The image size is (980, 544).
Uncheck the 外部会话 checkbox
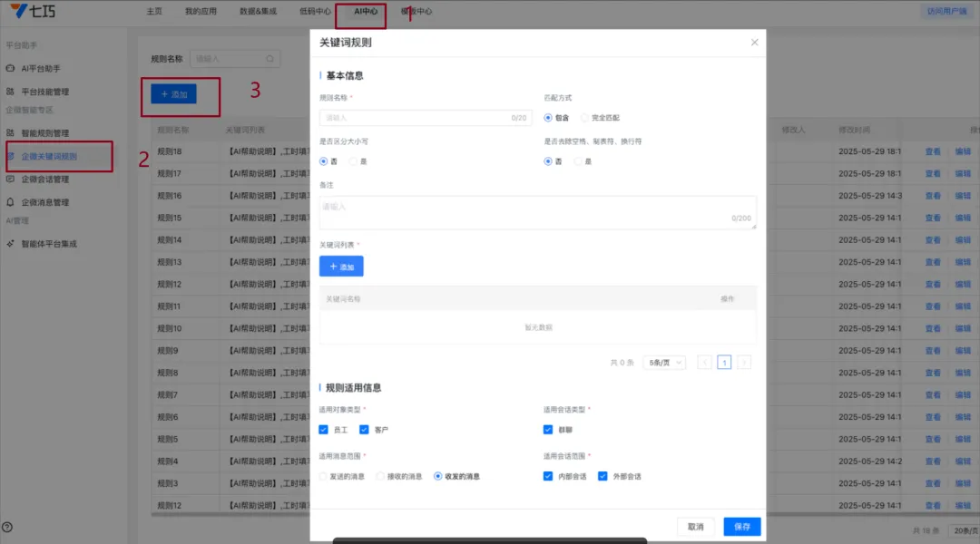coord(603,476)
